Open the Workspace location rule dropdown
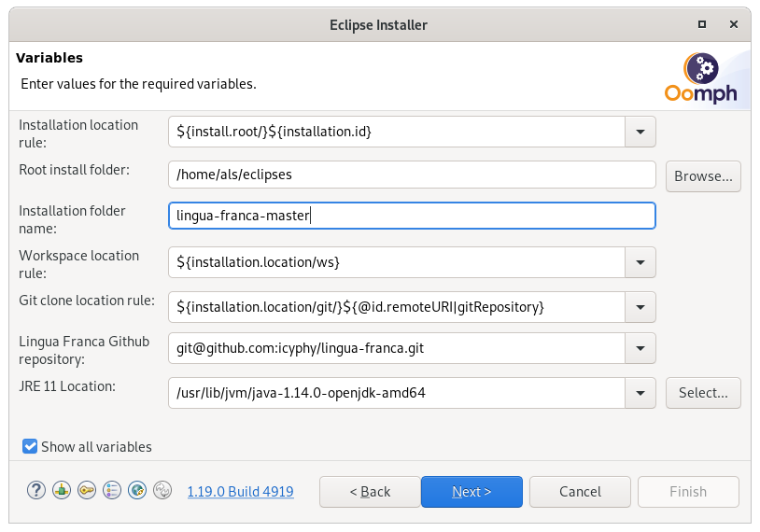Viewport: 760px width, 532px height. 640,262
